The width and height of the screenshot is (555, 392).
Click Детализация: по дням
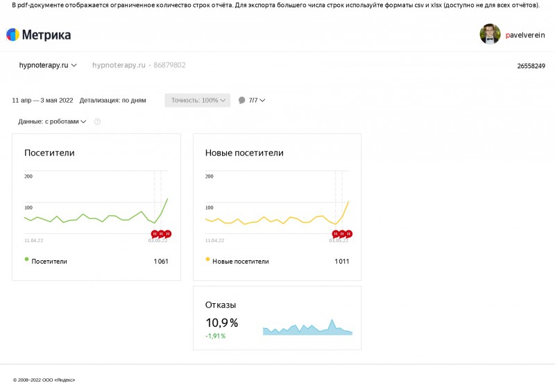pos(113,101)
